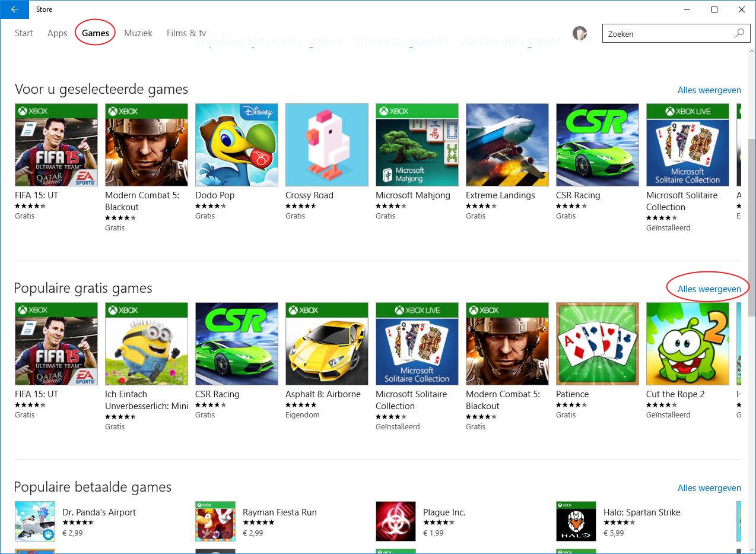Open the Ich Einfach Unverbesserlich minion tile
Viewport: 756px width, 554px height.
tap(147, 344)
